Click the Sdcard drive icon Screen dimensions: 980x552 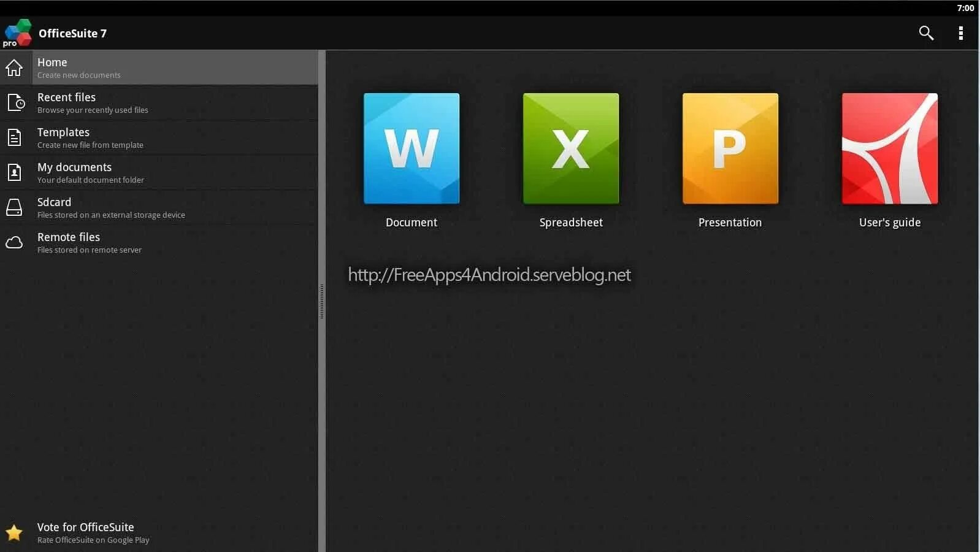point(14,207)
